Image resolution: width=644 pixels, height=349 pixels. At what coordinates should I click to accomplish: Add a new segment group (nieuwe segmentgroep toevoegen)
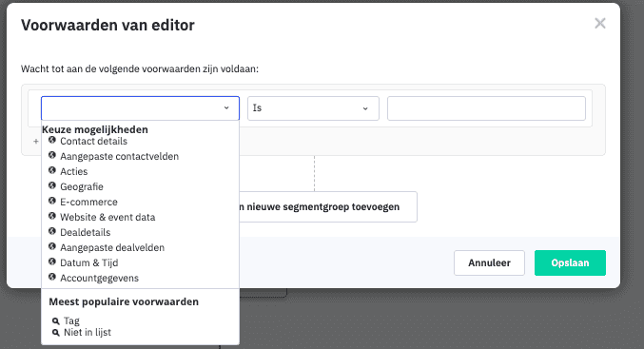point(328,207)
